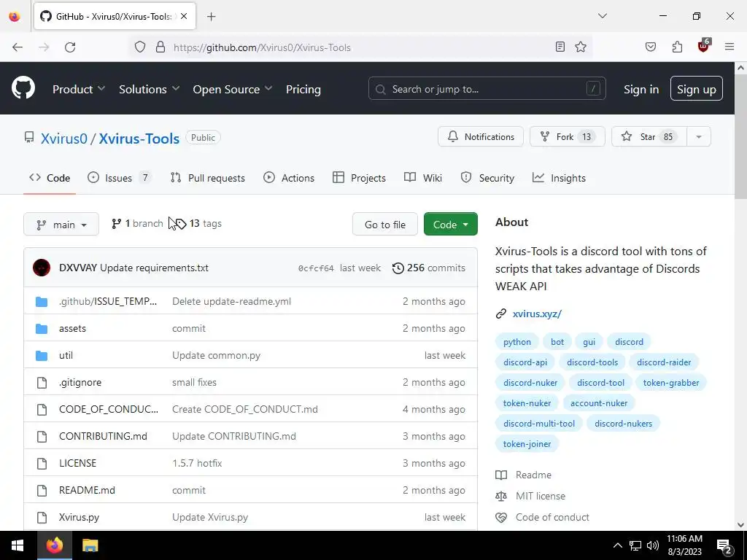This screenshot has height=560, width=747.
Task: Switch to the Insights tab
Action: click(x=559, y=178)
